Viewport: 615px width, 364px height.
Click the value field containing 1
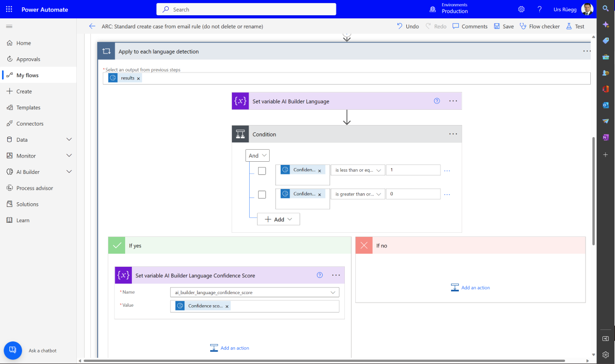point(413,170)
